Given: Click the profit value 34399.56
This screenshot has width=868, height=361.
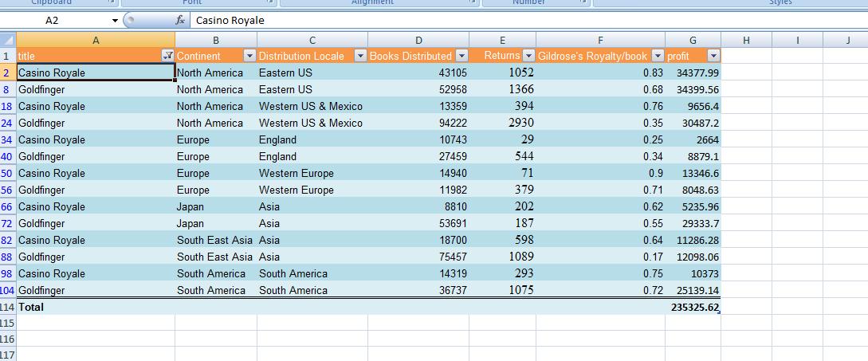Looking at the screenshot, I should click(x=693, y=89).
